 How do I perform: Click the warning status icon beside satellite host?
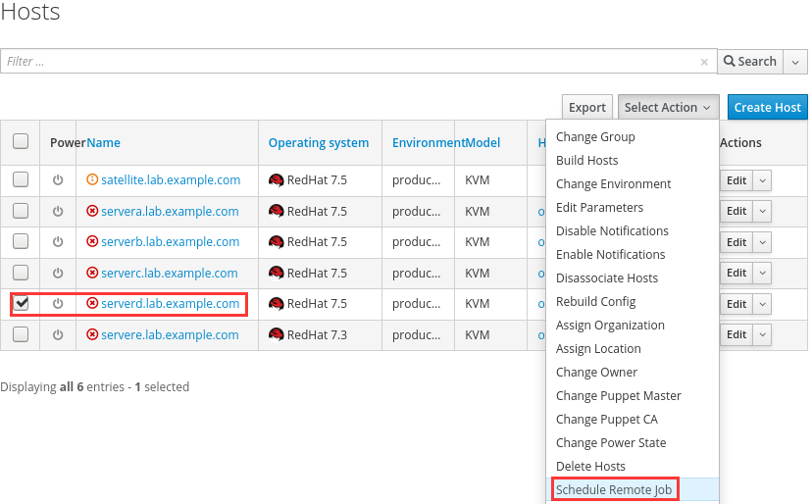click(92, 180)
